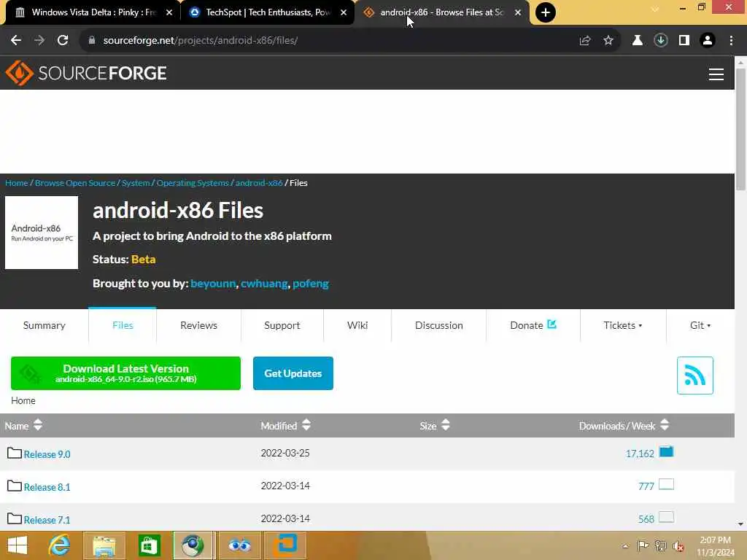Open the Wiki tab
This screenshot has height=560, width=747.
tap(357, 325)
